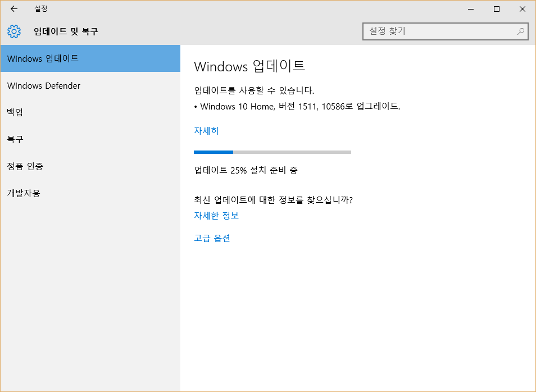Screen dimensions: 536x392
Task: Click the 자세히 link
Action: point(206,130)
